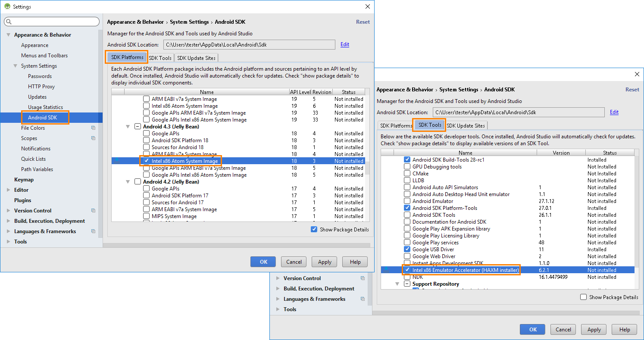This screenshot has height=340, width=644.
Task: Click Cancel in the left Settings window
Action: [x=294, y=262]
